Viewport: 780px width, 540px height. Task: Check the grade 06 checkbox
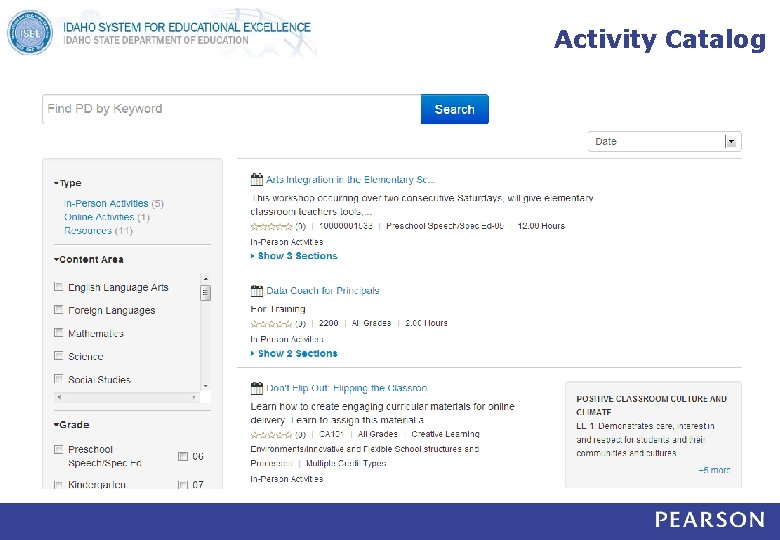pyautogui.click(x=183, y=456)
